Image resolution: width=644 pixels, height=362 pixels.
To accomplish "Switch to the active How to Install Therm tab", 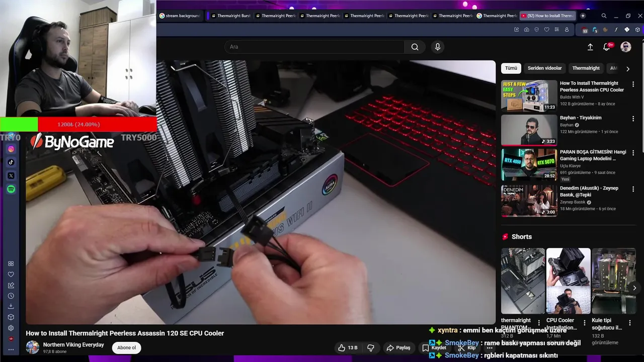I will [x=547, y=16].
